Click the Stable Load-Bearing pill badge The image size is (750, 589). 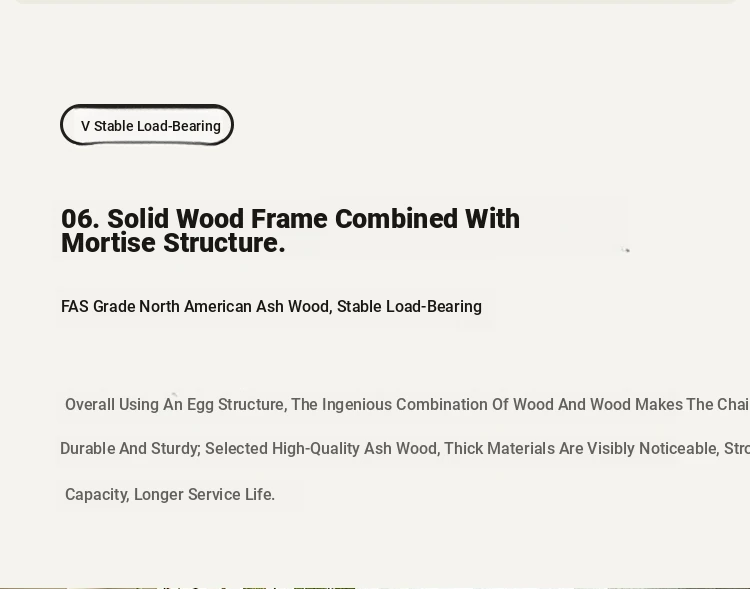tap(147, 125)
